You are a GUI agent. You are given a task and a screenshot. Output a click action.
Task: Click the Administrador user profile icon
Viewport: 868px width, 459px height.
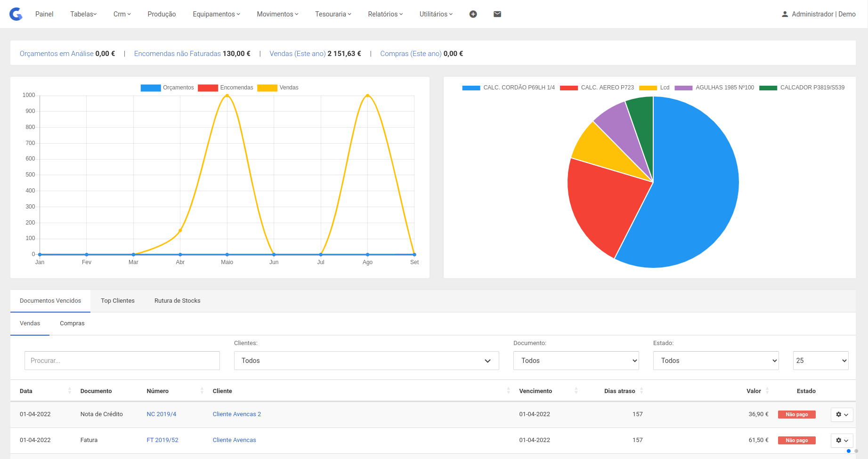785,14
